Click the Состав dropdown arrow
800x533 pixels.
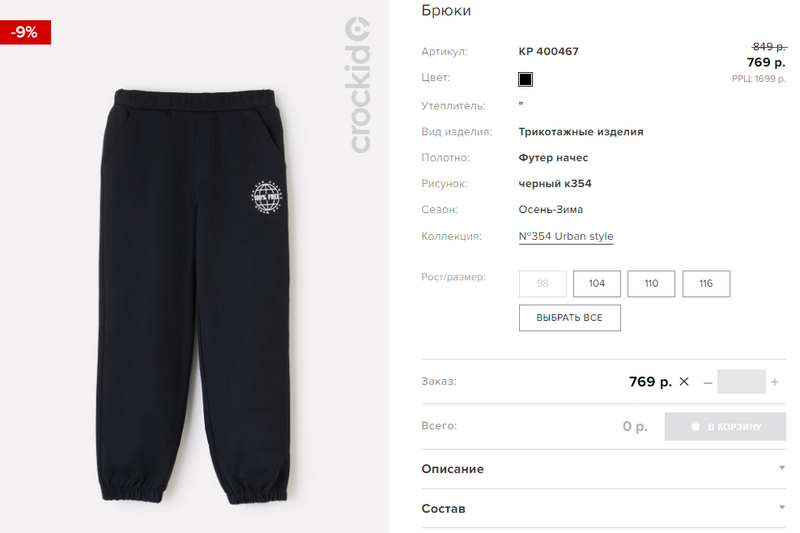point(782,507)
